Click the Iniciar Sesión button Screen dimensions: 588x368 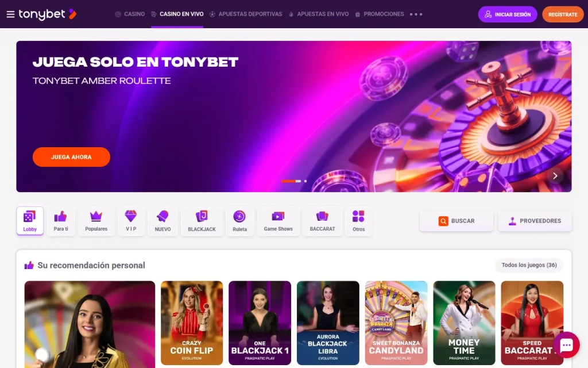coord(508,14)
